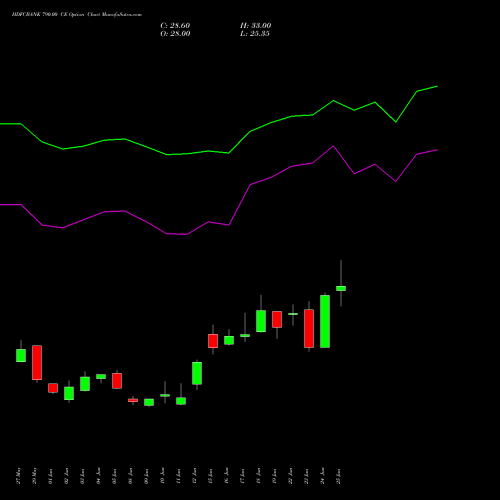The image size is (500, 500).
Task: Select the 29 May date label
Action: [x=35, y=476]
